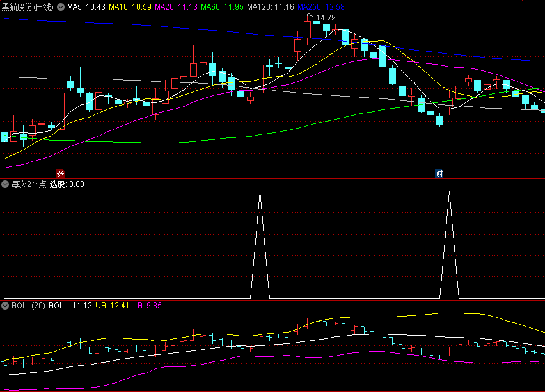This screenshot has width=545, height=392.
Task: Open the dropdown beside 黑猫股份(日线) title
Action: [x=61, y=7]
